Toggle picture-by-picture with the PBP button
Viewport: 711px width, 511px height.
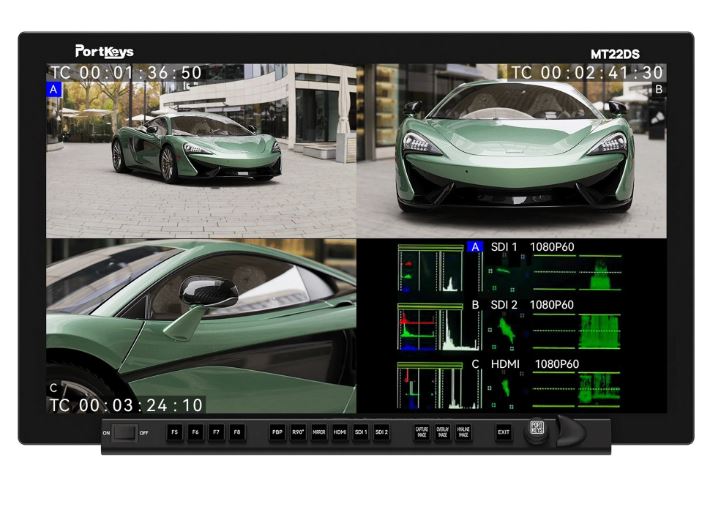(x=277, y=434)
